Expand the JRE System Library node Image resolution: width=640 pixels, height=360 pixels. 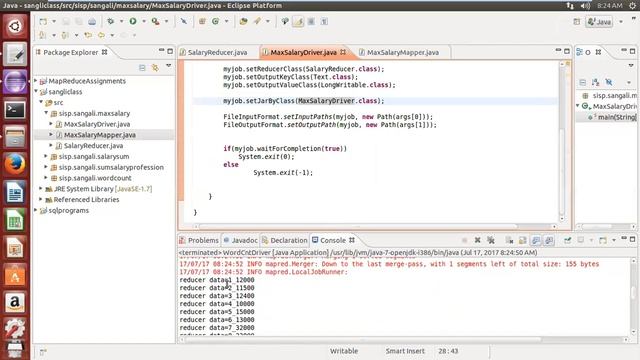(x=41, y=189)
